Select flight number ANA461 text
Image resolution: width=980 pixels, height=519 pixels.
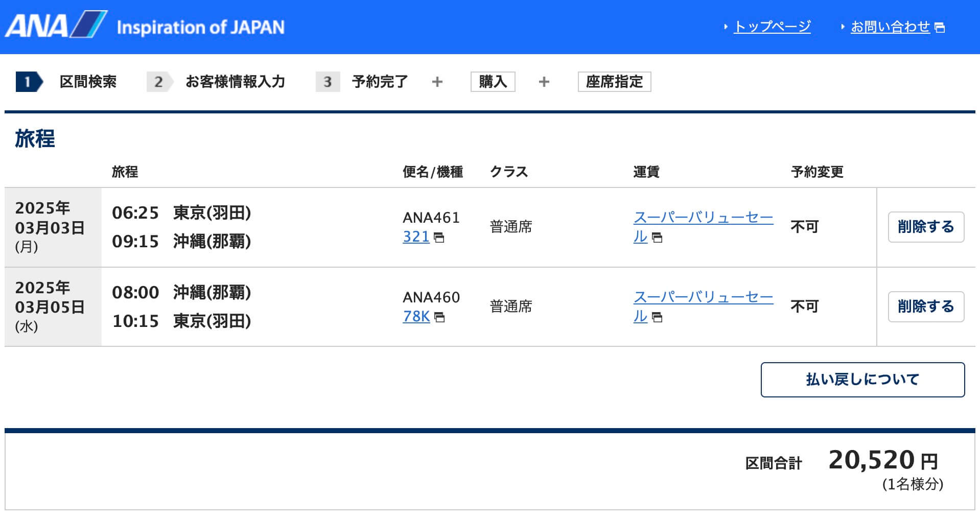[x=431, y=218]
